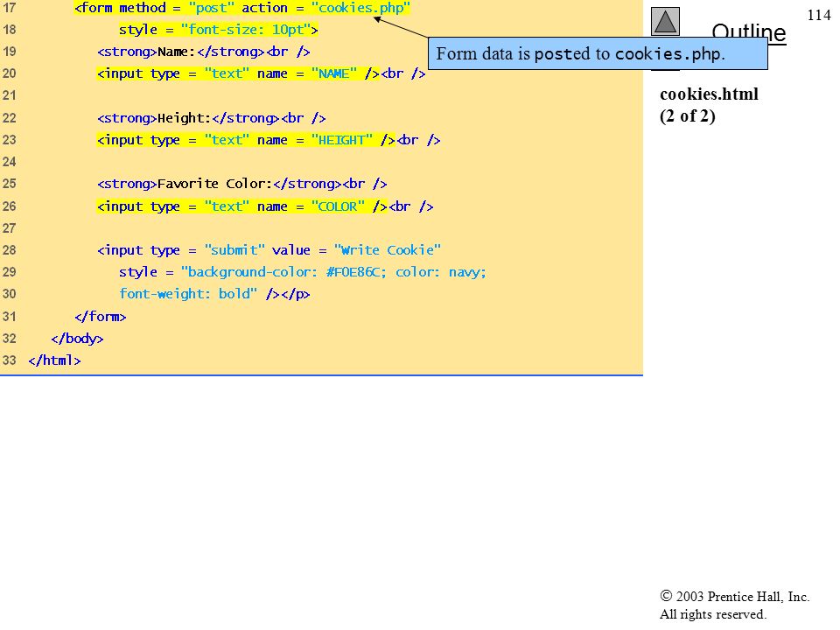Click line number 23

click(x=9, y=140)
